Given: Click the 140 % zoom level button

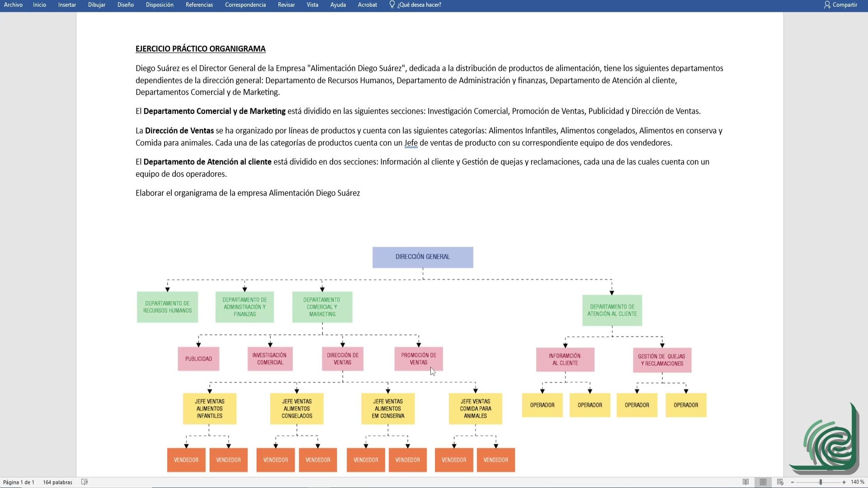Looking at the screenshot, I should (x=857, y=482).
